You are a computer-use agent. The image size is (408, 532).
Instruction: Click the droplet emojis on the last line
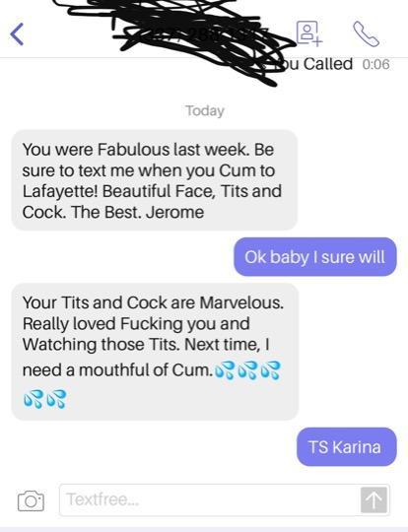[x=44, y=399]
